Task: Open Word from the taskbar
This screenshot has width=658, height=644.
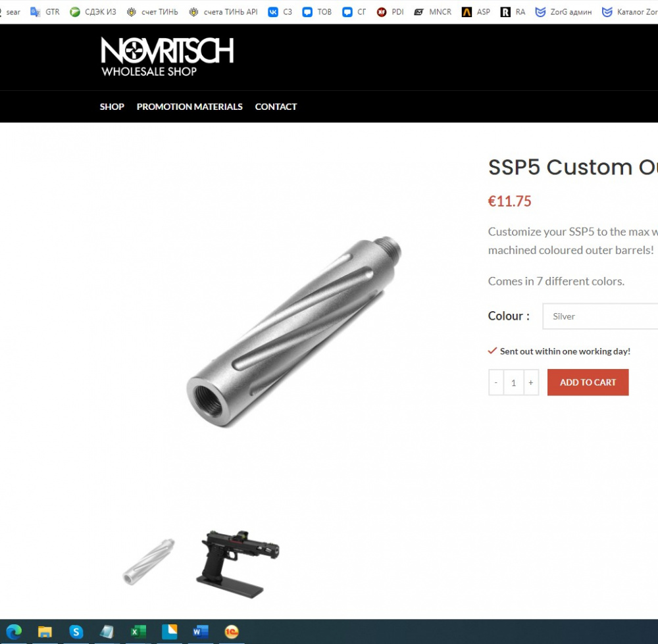Action: point(200,632)
